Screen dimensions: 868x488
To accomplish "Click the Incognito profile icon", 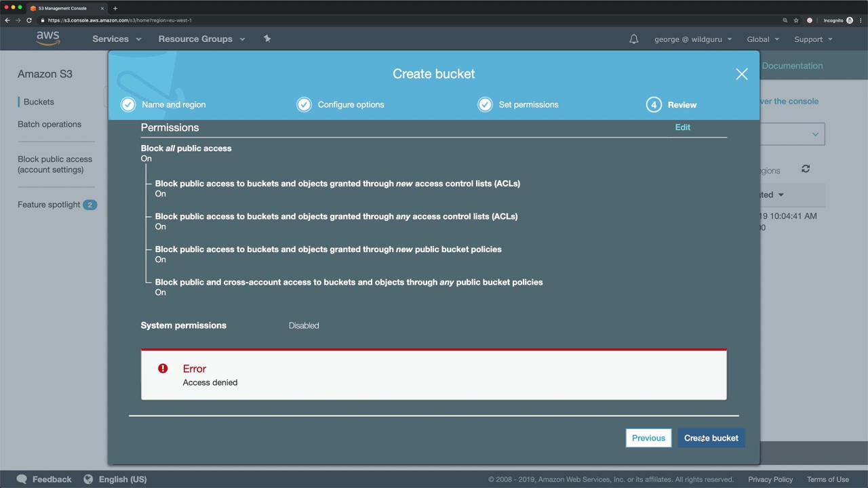I will coord(850,20).
